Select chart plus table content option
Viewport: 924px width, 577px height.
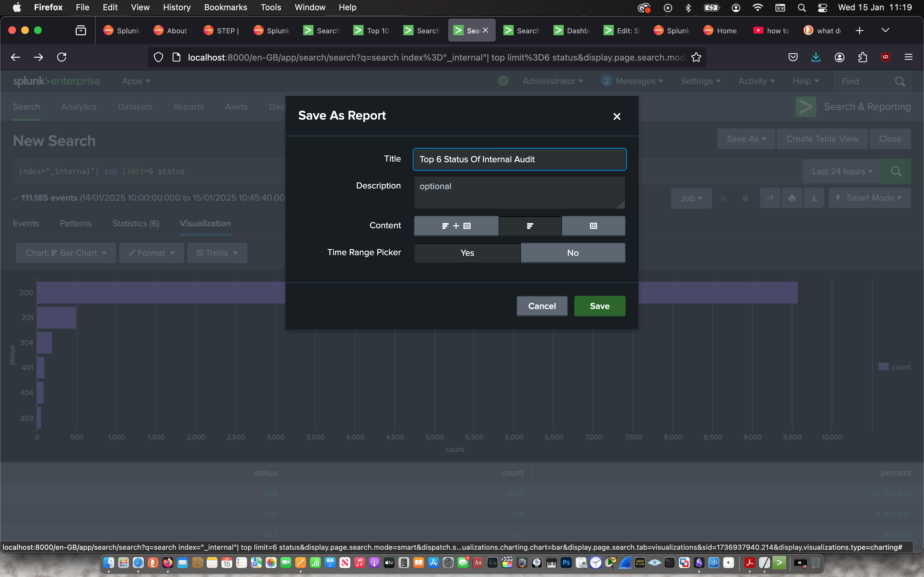pos(456,226)
